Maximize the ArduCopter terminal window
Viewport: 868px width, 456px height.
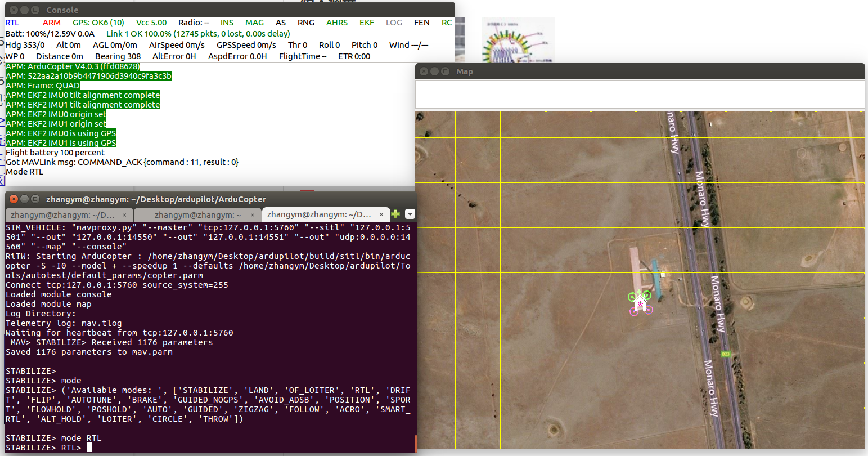pyautogui.click(x=35, y=199)
